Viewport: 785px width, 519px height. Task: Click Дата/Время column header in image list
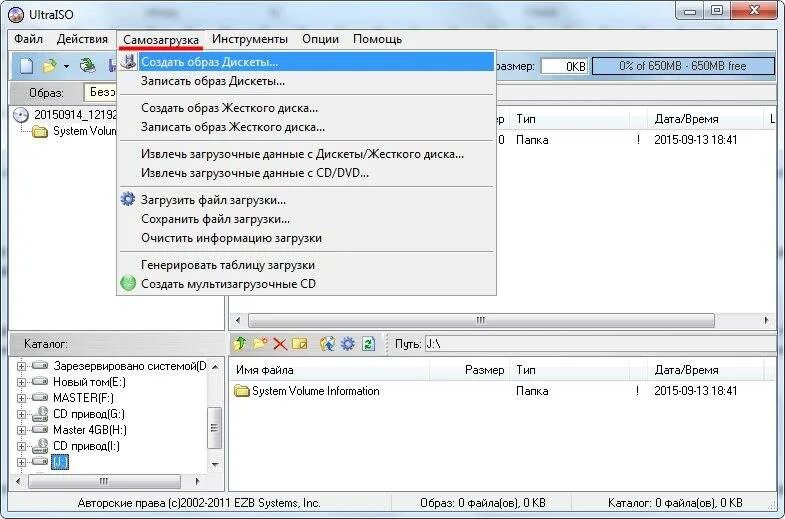coord(705,119)
